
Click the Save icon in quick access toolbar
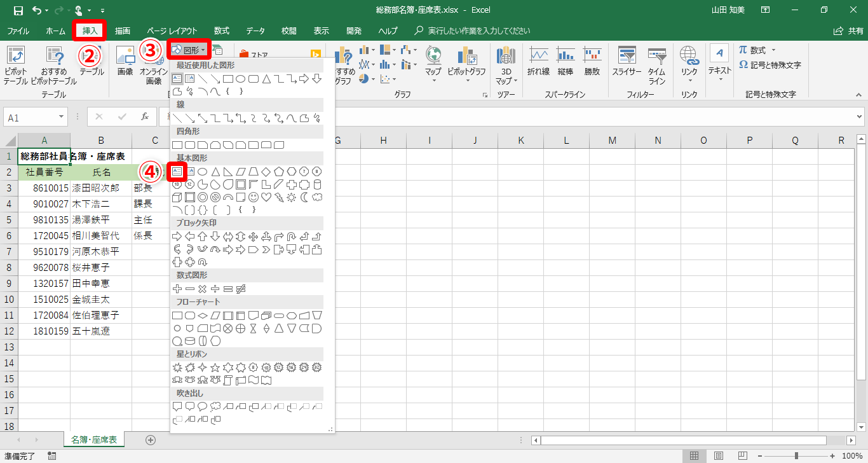[18, 10]
